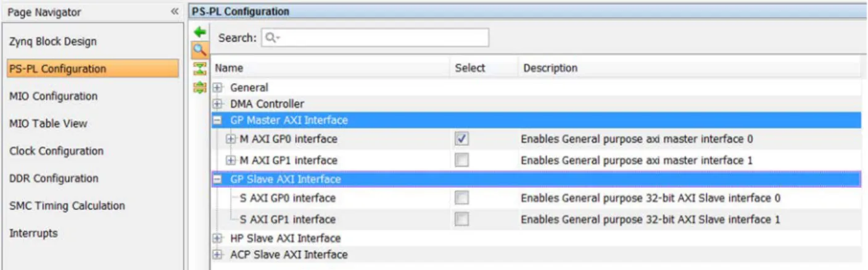Click the green back arrow icon
Screen dimensions: 868x270
[x=199, y=32]
